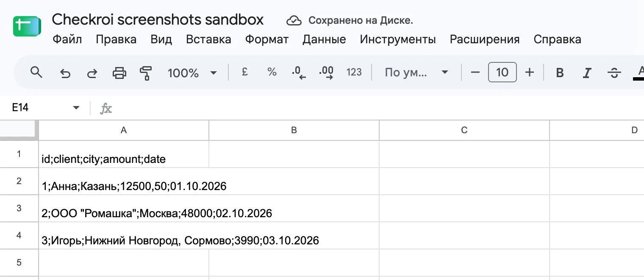This screenshot has height=280, width=644.
Task: Select row 1 header
Action: (x=19, y=154)
